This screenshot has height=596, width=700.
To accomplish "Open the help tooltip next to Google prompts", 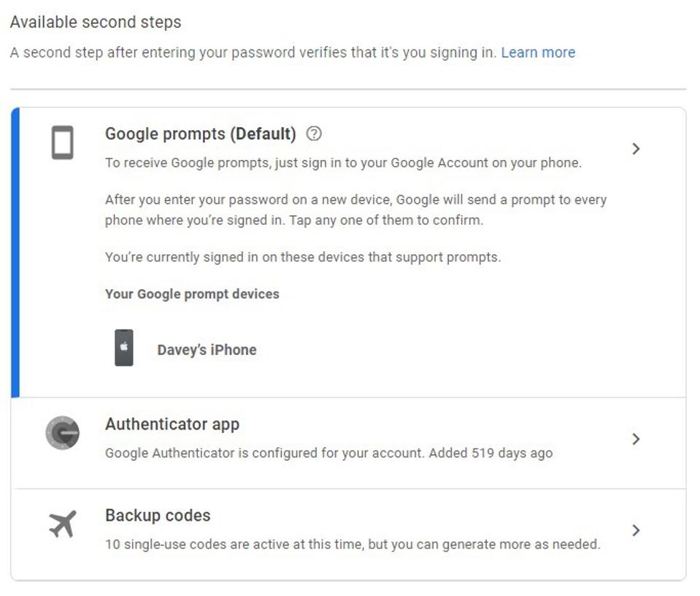I will pyautogui.click(x=315, y=133).
